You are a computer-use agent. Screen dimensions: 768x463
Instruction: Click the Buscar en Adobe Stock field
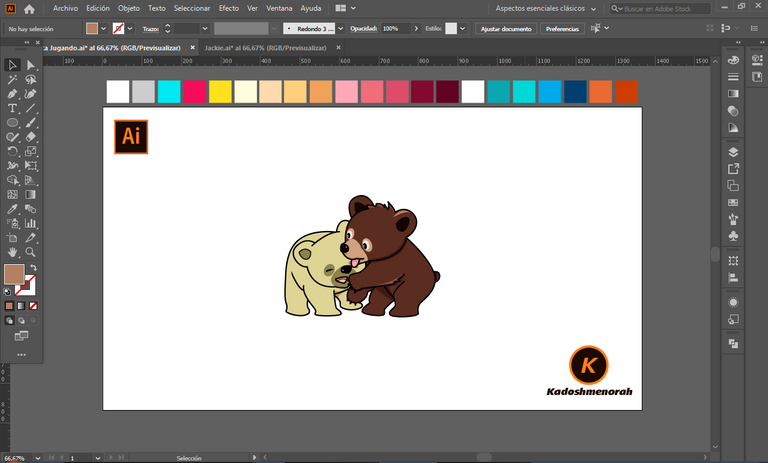pyautogui.click(x=660, y=8)
